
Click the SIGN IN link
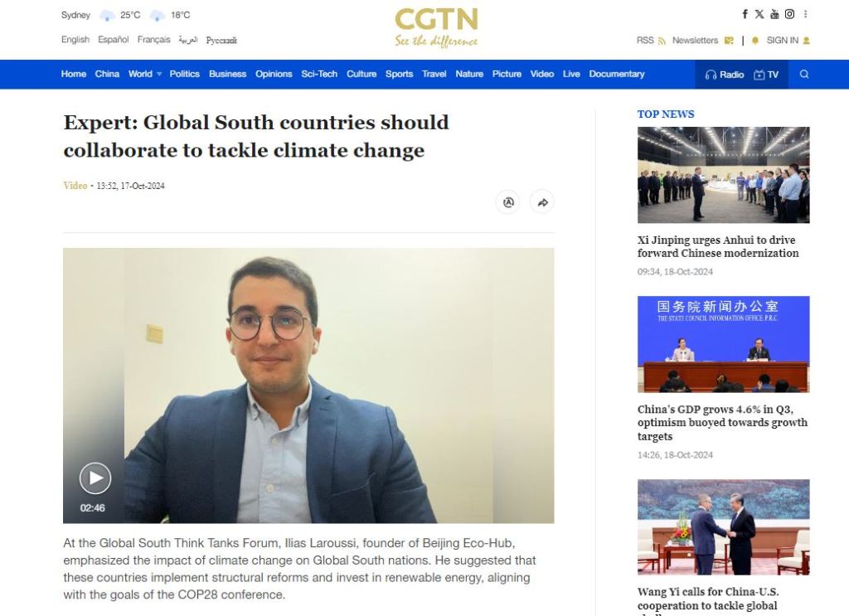[782, 41]
